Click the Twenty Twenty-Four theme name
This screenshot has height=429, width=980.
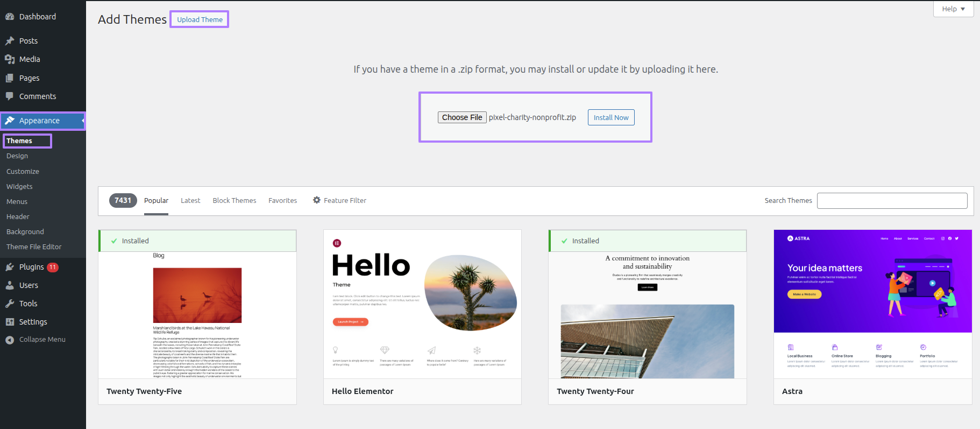pos(595,391)
